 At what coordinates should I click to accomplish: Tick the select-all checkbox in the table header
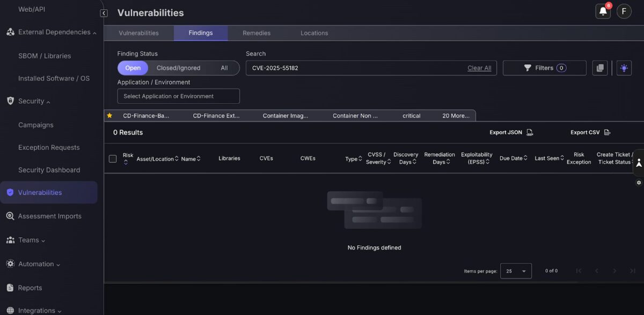pyautogui.click(x=114, y=158)
